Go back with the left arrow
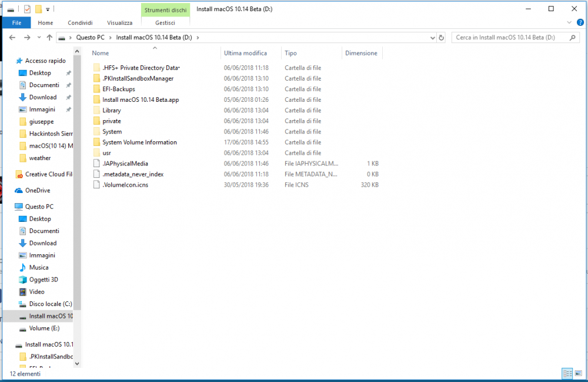The width and height of the screenshot is (588, 382). 12,38
